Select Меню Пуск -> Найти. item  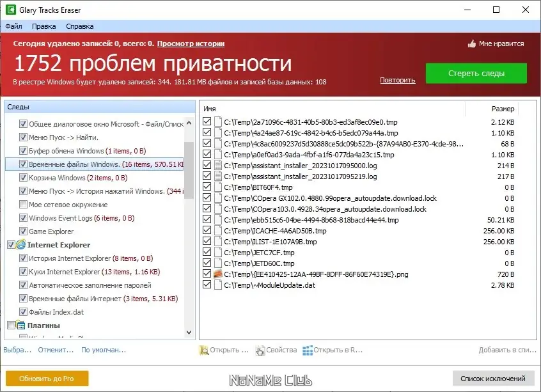pos(64,137)
